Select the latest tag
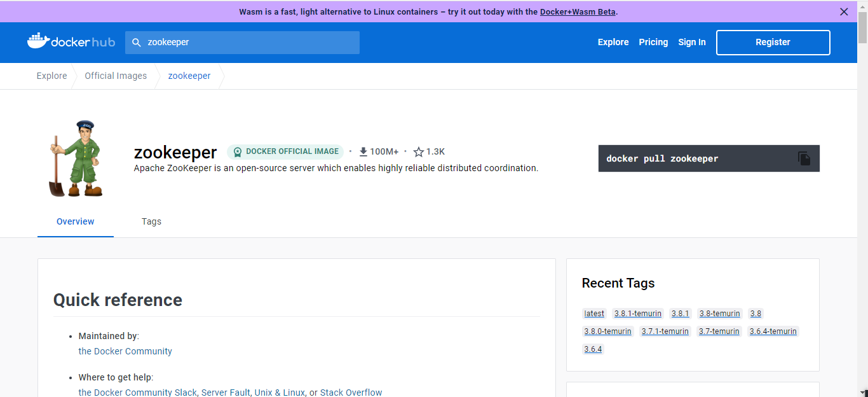868x397 pixels. click(x=594, y=314)
